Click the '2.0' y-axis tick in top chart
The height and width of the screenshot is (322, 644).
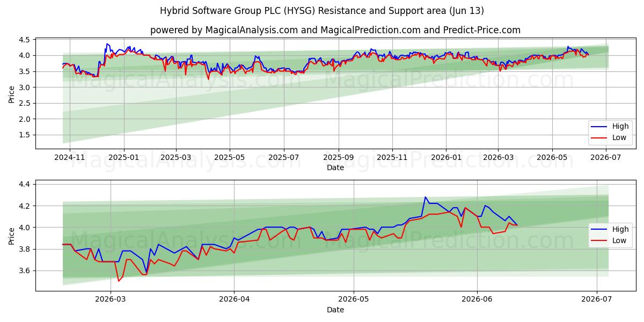(x=25, y=119)
